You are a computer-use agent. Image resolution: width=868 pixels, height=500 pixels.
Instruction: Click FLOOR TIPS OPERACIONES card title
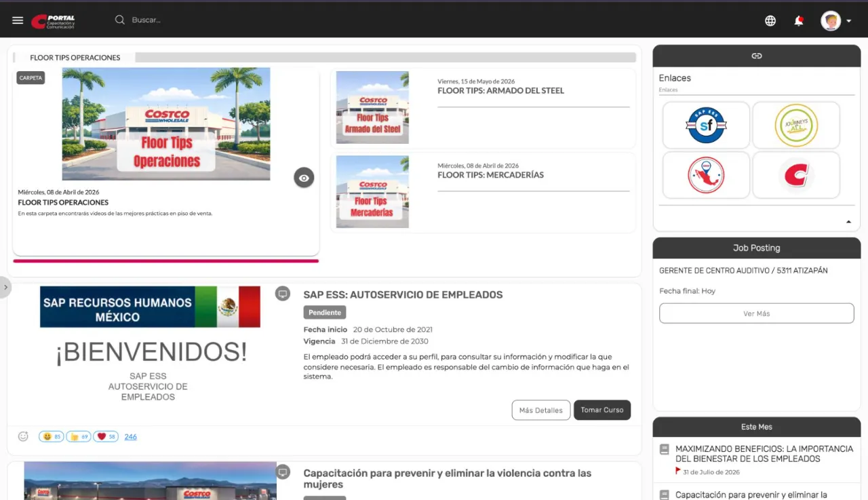click(63, 202)
